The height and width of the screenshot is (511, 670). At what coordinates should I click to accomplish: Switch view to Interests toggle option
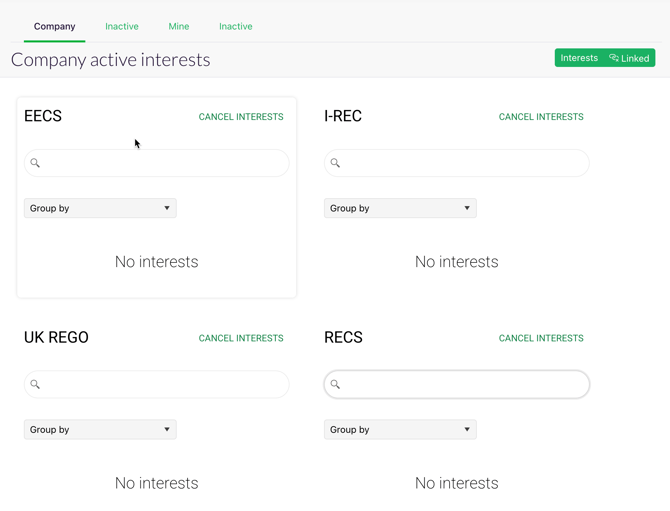pos(579,58)
